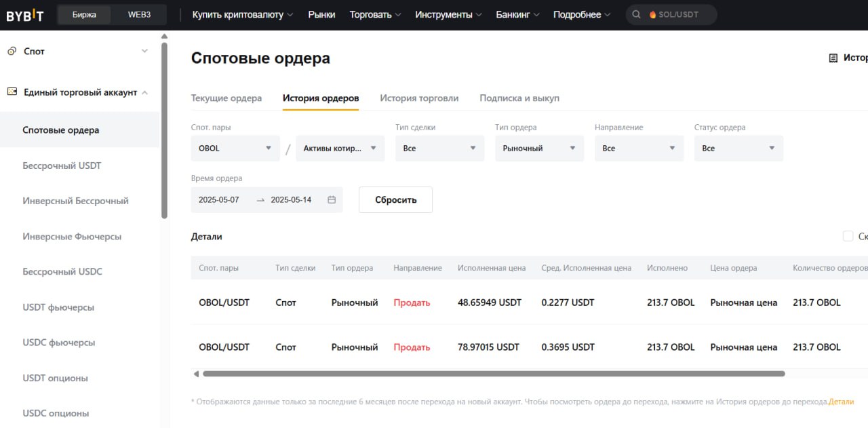Open the Инструменты menu
Image resolution: width=868 pixels, height=428 pixels.
[x=448, y=14]
